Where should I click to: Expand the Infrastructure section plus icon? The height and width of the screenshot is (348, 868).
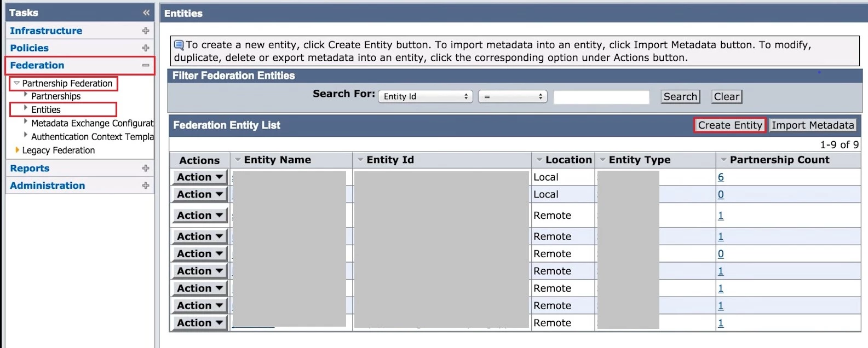(x=146, y=31)
